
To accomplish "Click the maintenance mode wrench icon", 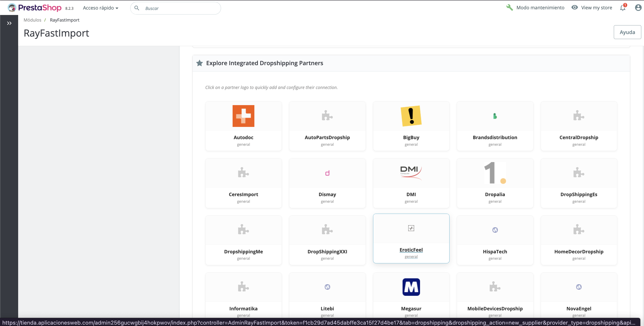I will coord(510,7).
